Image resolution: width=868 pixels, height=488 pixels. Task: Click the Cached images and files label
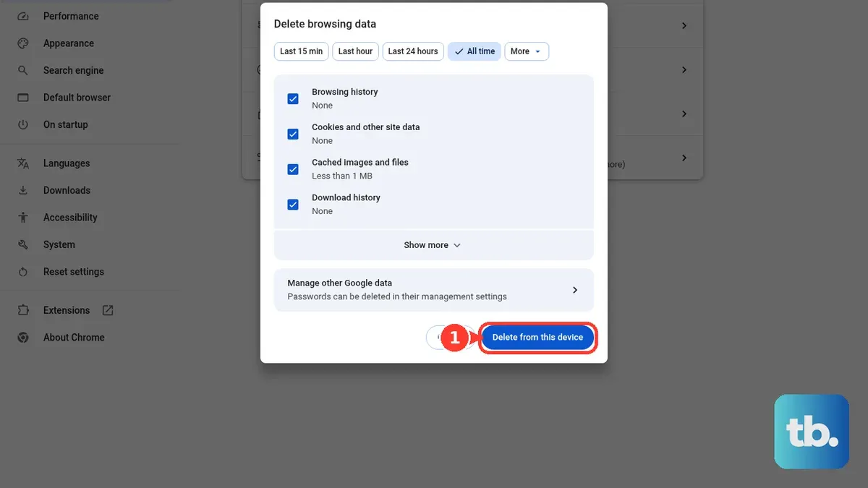360,163
